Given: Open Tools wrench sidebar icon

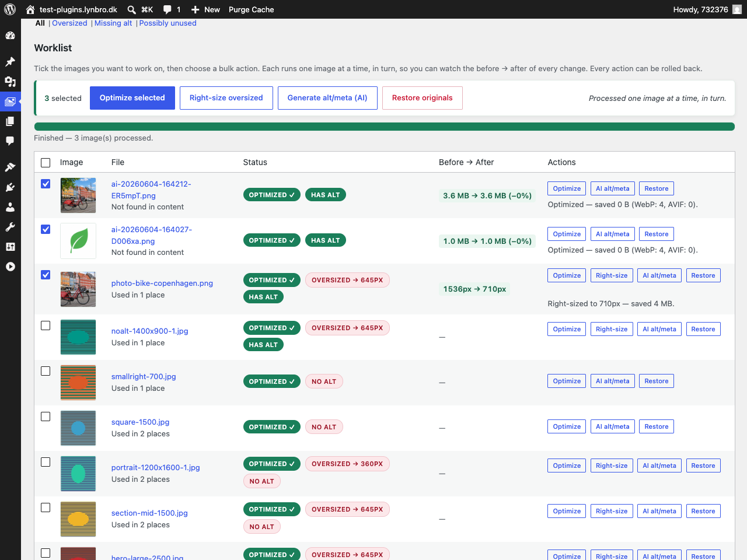Looking at the screenshot, I should coord(10,227).
